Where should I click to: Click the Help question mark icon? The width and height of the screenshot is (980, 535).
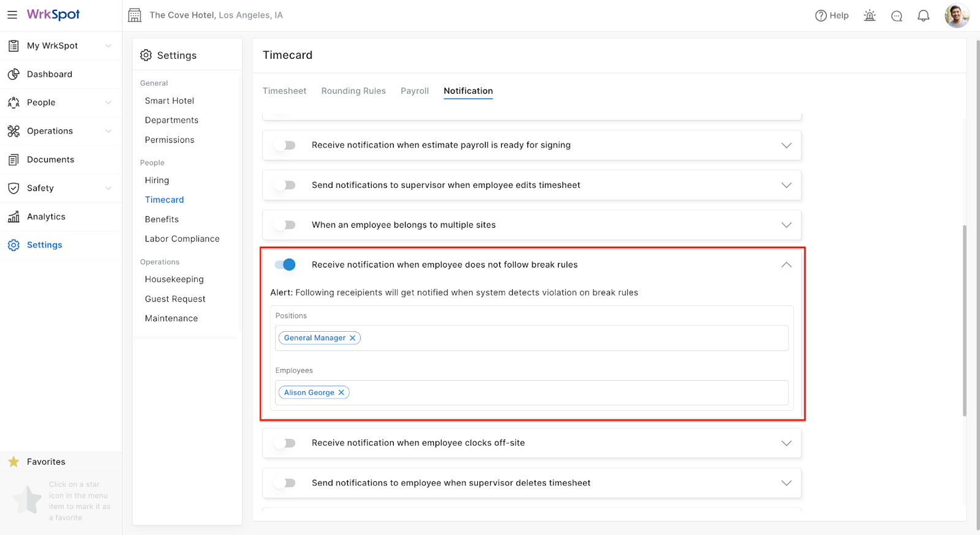click(821, 16)
